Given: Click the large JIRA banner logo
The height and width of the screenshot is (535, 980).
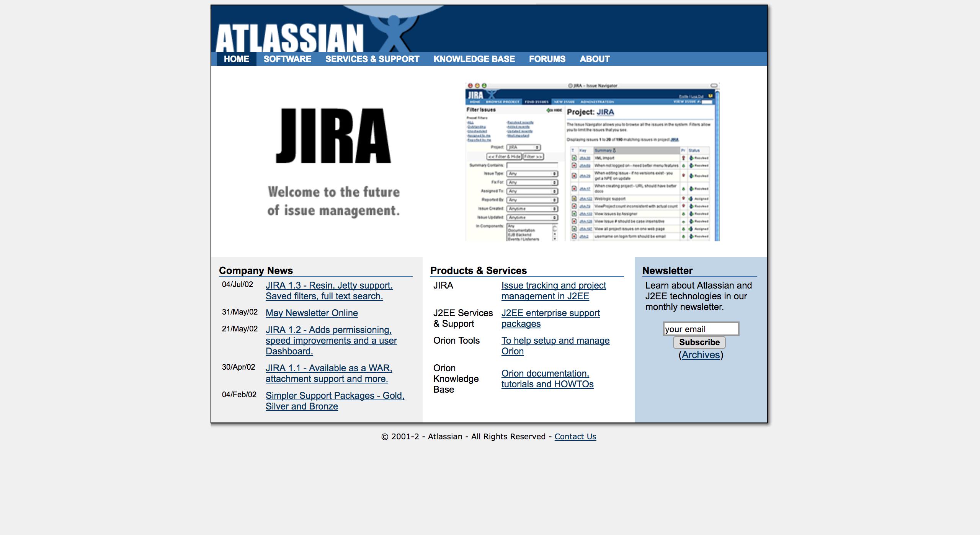Looking at the screenshot, I should click(333, 136).
